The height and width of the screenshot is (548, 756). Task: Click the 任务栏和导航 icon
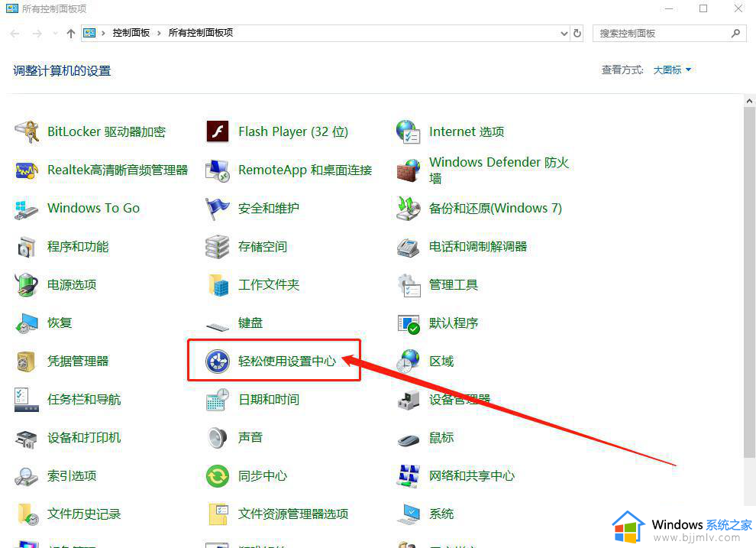(27, 400)
